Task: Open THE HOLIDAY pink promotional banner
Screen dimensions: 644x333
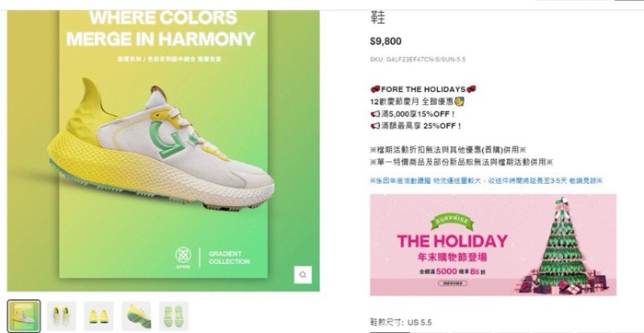Action: pyautogui.click(x=493, y=245)
